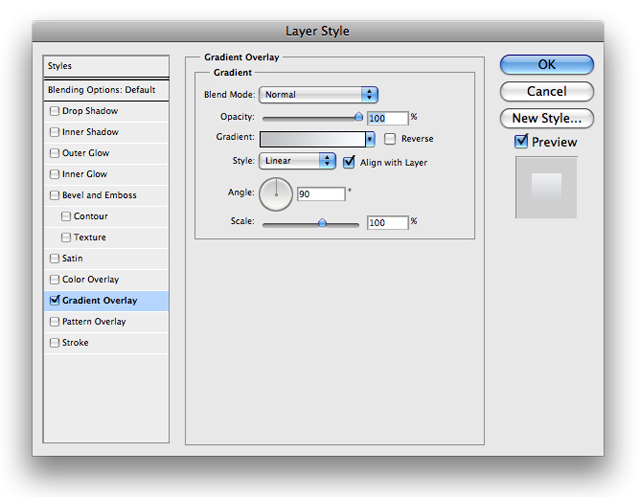640x497 pixels.
Task: Select the Stroke label row
Action: click(106, 343)
